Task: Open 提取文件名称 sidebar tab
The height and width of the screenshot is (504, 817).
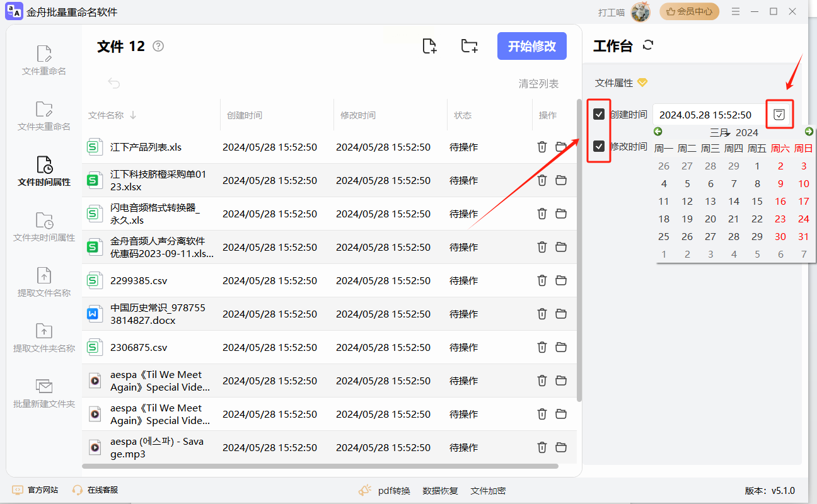Action: (44, 282)
